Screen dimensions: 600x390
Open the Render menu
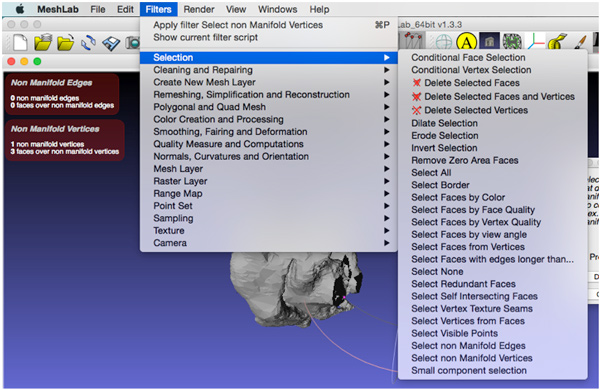click(199, 9)
